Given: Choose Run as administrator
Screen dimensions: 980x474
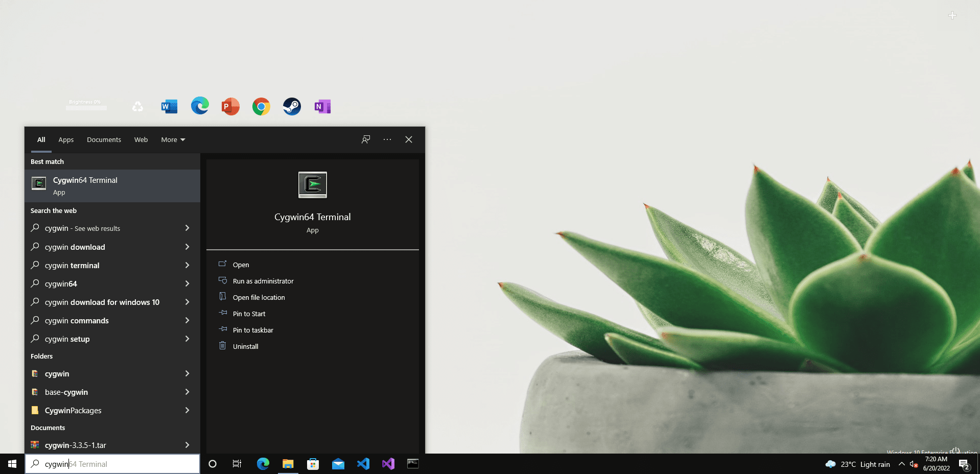Looking at the screenshot, I should (x=263, y=281).
